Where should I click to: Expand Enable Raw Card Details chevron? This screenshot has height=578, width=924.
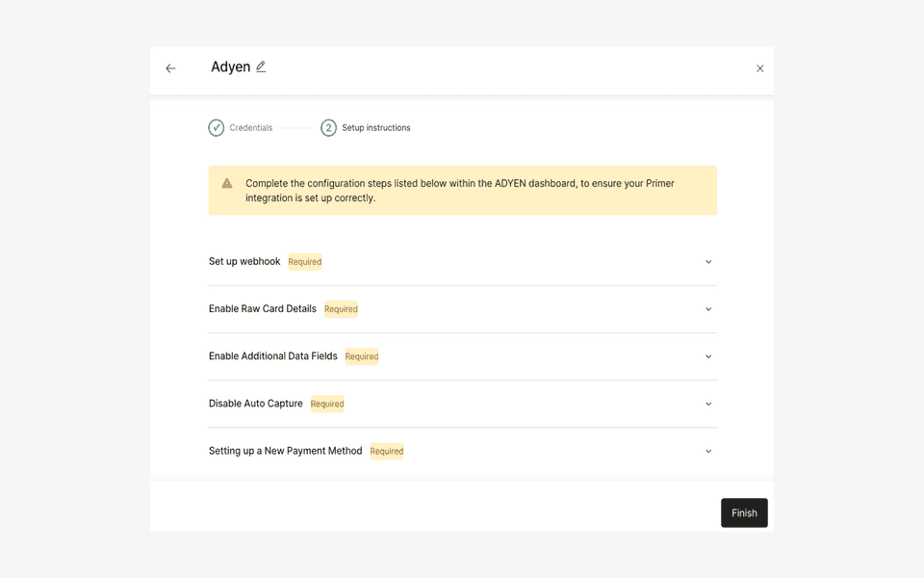pyautogui.click(x=708, y=309)
